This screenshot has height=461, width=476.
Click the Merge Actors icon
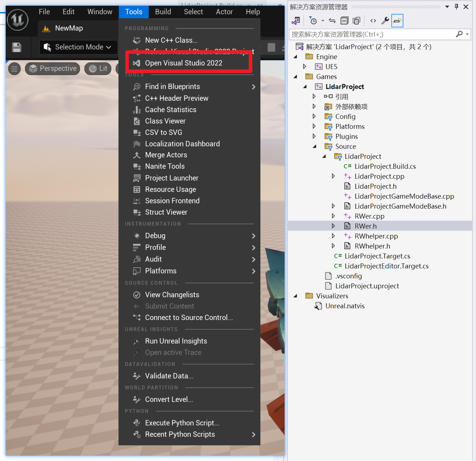(x=137, y=155)
